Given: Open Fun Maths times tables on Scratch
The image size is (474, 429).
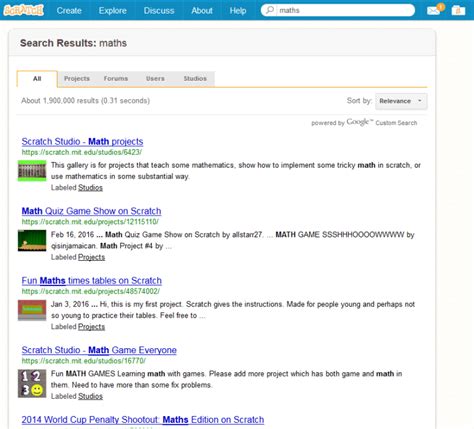Looking at the screenshot, I should tap(92, 281).
